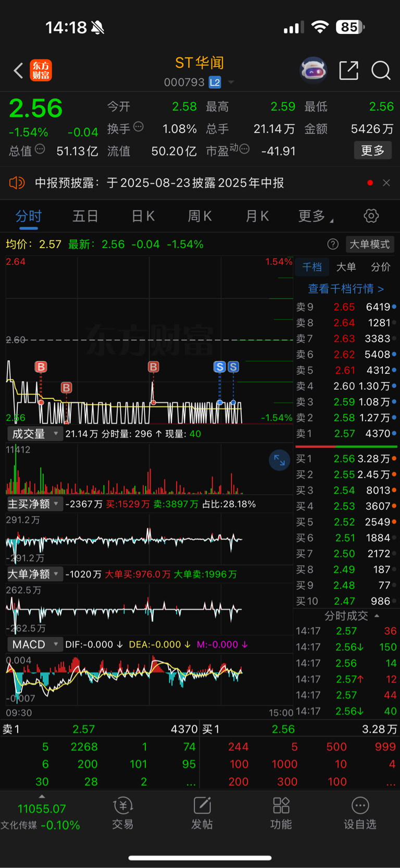Open the 功能 functions button
The width and height of the screenshot is (400, 868).
click(x=281, y=813)
